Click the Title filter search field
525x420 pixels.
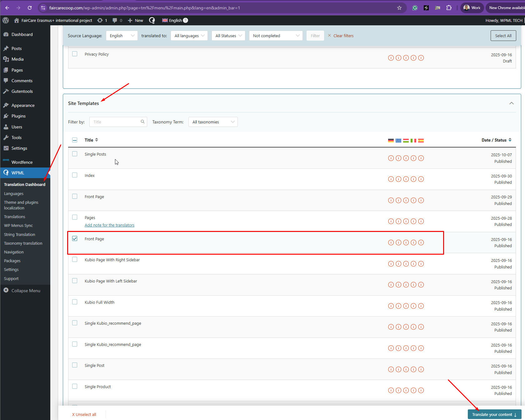click(116, 122)
